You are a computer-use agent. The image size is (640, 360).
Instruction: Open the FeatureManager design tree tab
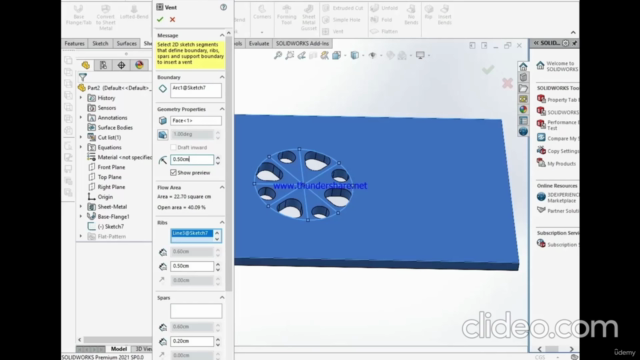click(x=86, y=65)
